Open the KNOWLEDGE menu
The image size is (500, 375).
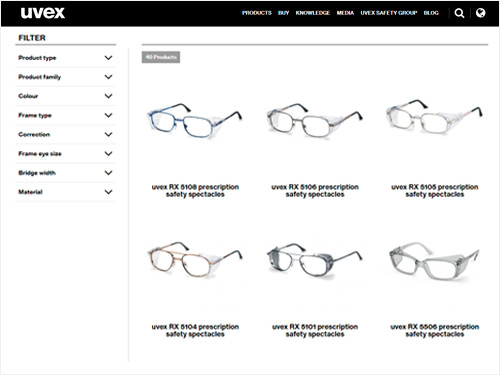pos(313,13)
